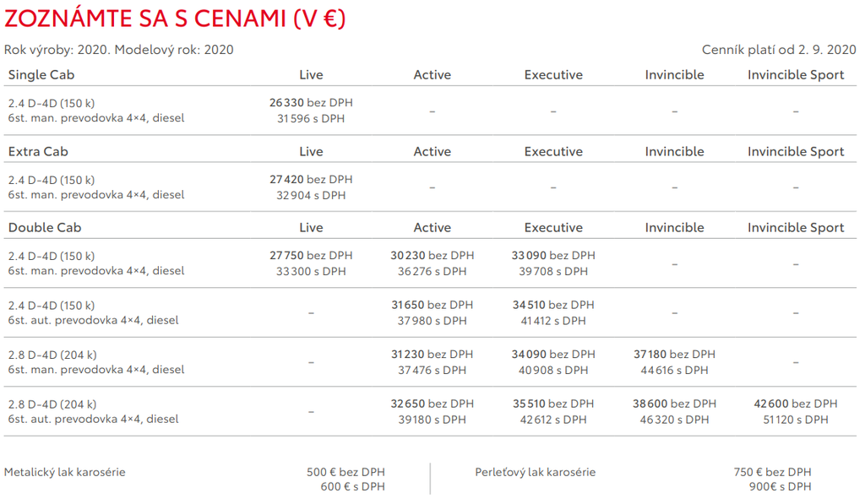
Task: Select the 26 330 bez DPH price
Action: 311,103
